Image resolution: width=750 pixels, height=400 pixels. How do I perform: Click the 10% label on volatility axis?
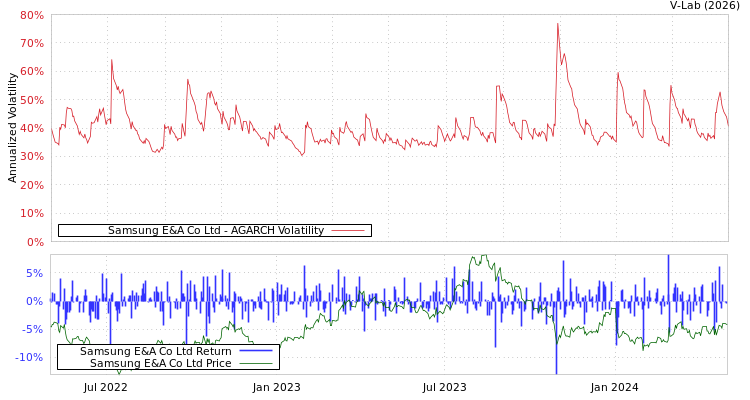point(31,213)
